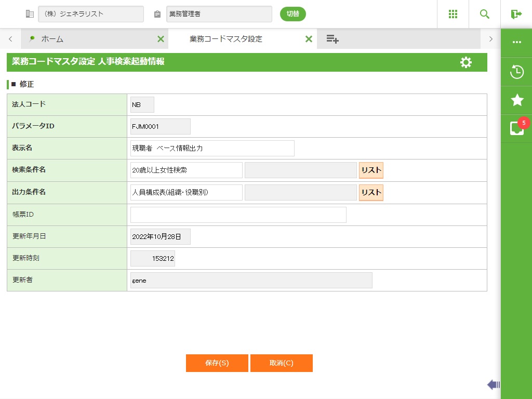Viewport: 532px width, 399px height.
Task: Click the add new tab icon
Action: coord(332,39)
